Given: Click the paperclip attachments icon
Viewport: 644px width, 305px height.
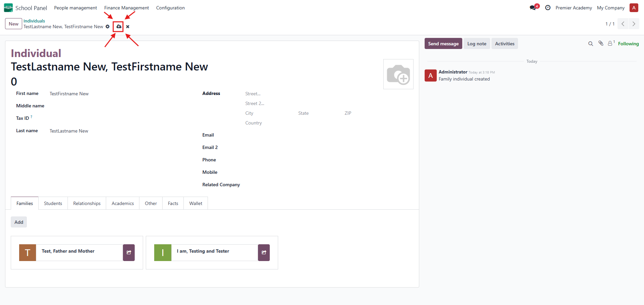Looking at the screenshot, I should 601,44.
